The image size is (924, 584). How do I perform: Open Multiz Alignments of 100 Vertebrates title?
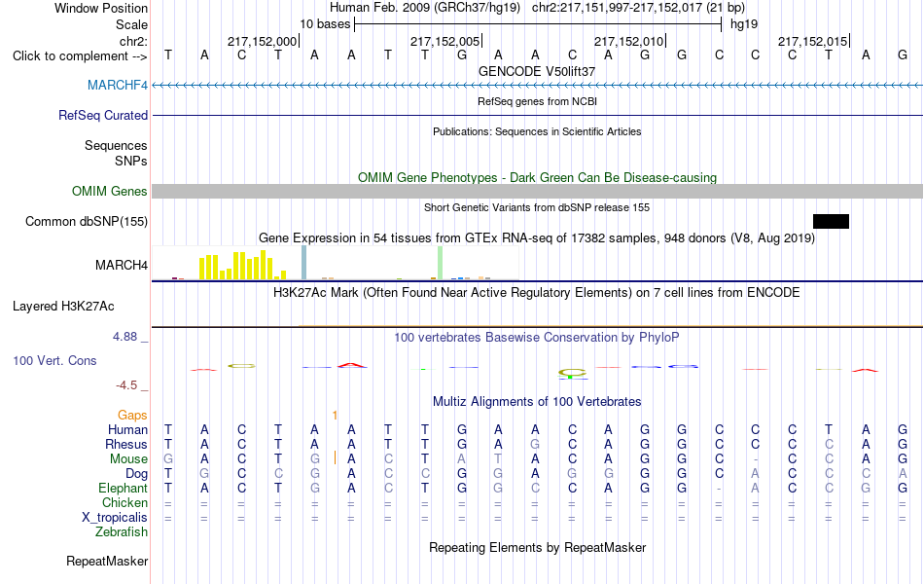(537, 402)
